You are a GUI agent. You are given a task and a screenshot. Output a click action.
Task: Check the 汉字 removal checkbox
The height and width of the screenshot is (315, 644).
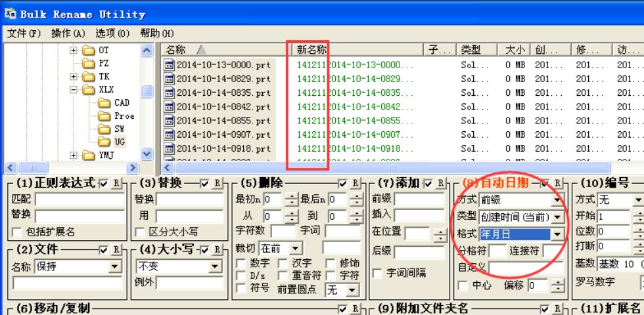(x=283, y=263)
